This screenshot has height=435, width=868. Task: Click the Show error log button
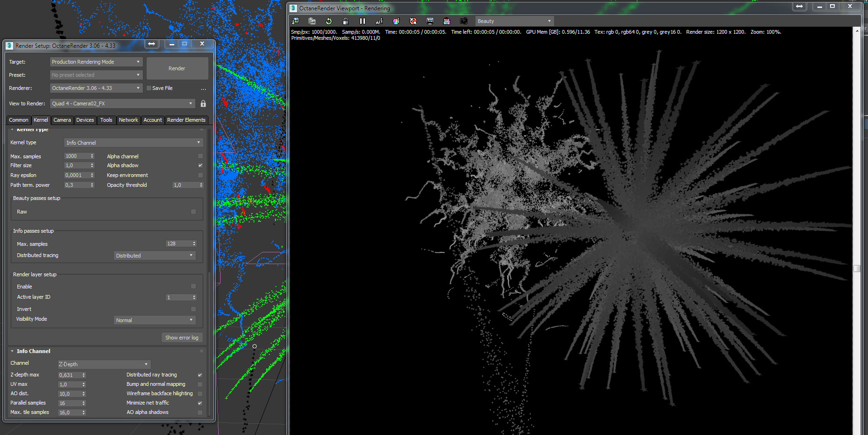(182, 338)
